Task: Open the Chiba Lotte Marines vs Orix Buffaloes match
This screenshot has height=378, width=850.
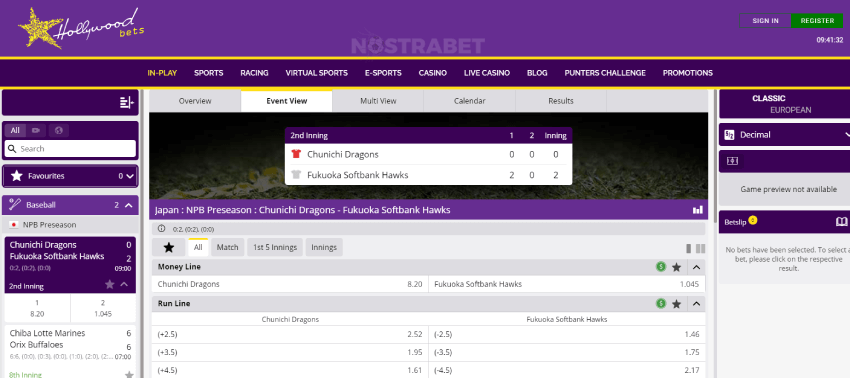Action: [x=70, y=345]
